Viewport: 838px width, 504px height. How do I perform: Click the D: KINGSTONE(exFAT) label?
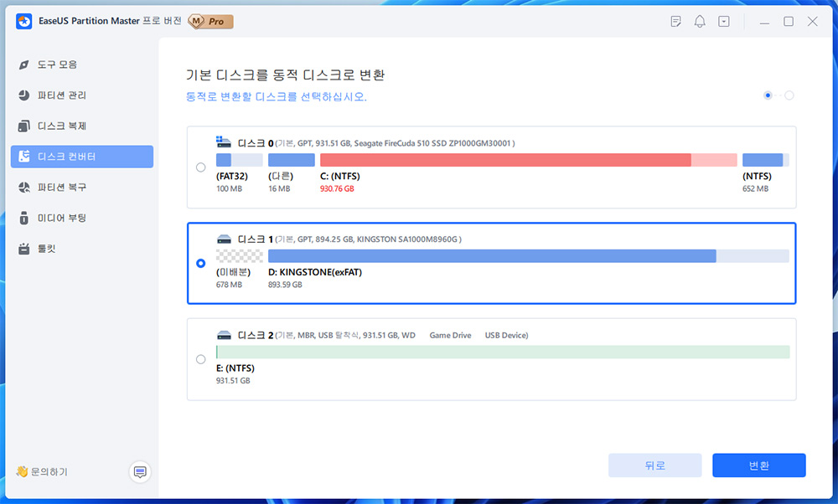(315, 272)
